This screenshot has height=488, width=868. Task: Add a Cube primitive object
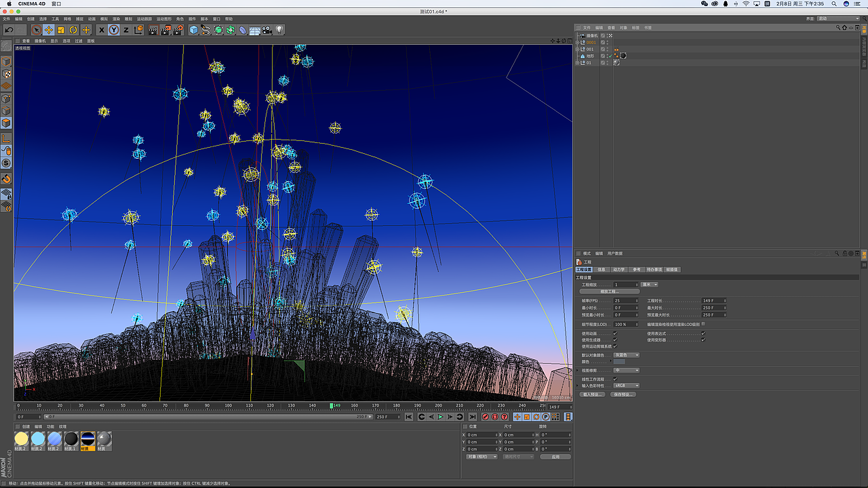[194, 30]
